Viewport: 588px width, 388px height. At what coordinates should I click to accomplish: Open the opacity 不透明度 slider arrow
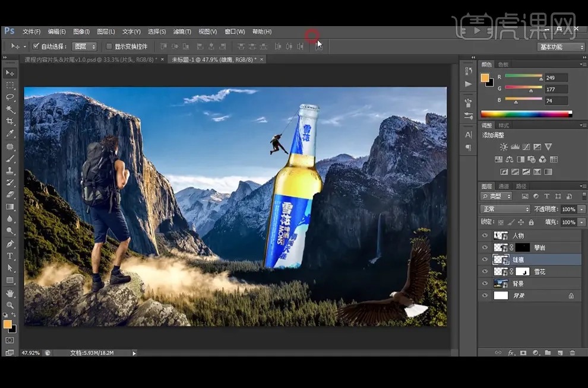(x=582, y=209)
